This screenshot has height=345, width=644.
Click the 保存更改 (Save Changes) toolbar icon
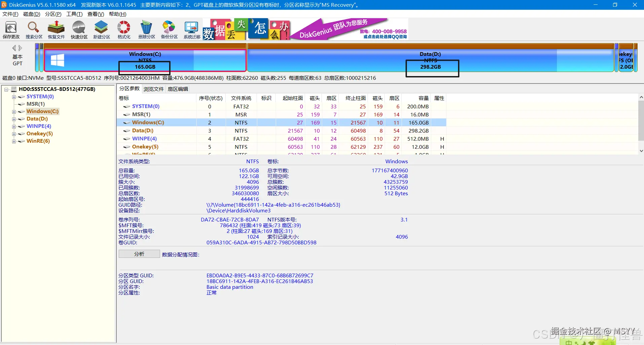(x=11, y=30)
